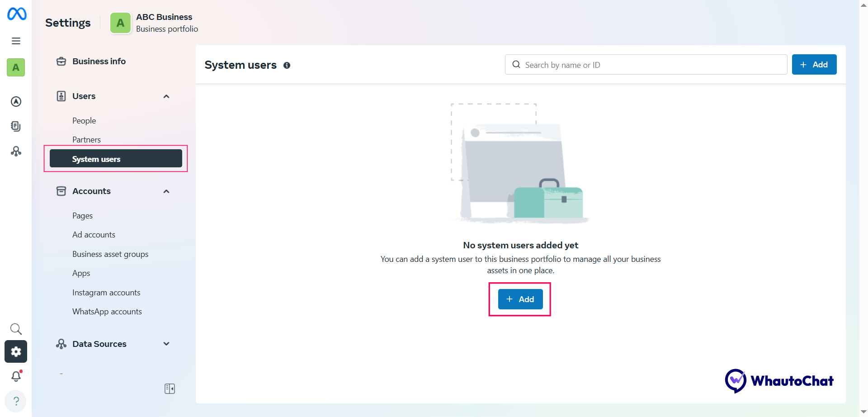Viewport: 868px width, 417px height.
Task: Open Business info settings
Action: coord(99,62)
